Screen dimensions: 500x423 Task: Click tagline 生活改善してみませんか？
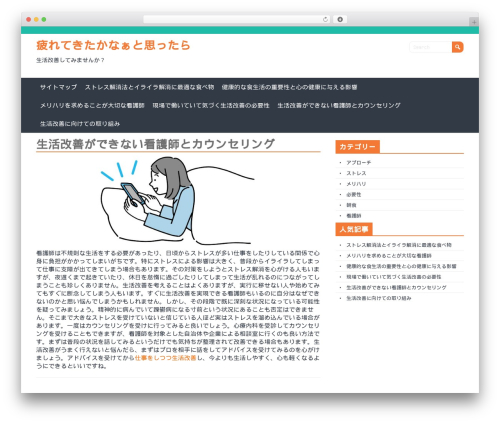click(x=70, y=60)
